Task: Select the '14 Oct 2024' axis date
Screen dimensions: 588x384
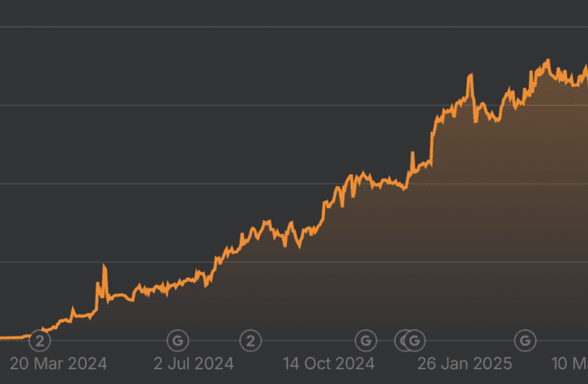Action: (329, 364)
